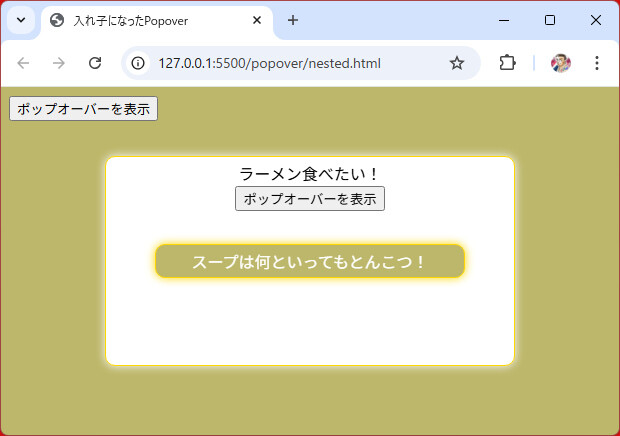The height and width of the screenshot is (436, 620).
Task: View site information icon in address bar
Action: click(x=139, y=63)
